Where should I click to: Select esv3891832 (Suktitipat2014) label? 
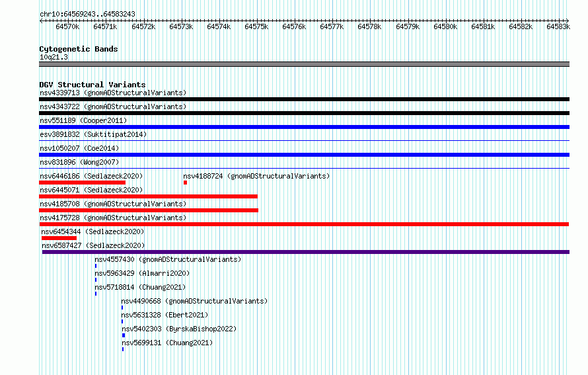pos(93,134)
